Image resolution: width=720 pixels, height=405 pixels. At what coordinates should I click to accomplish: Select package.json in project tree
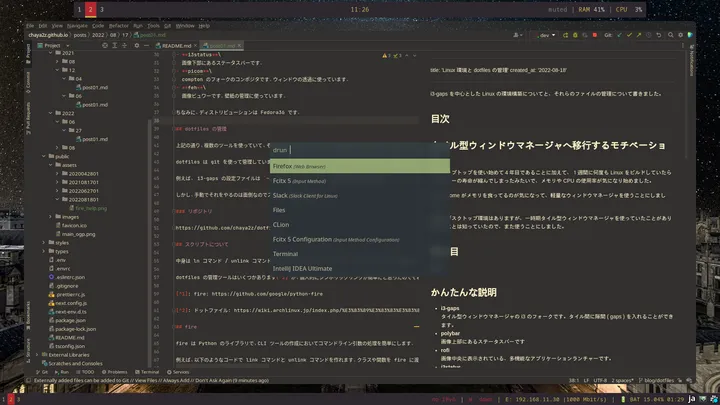pos(67,321)
